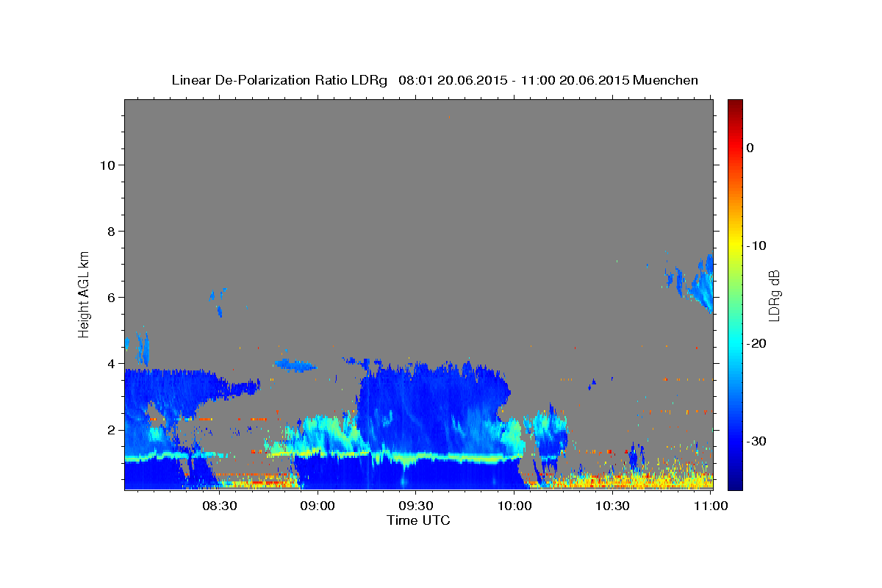Click the height tick label 6

coord(111,298)
